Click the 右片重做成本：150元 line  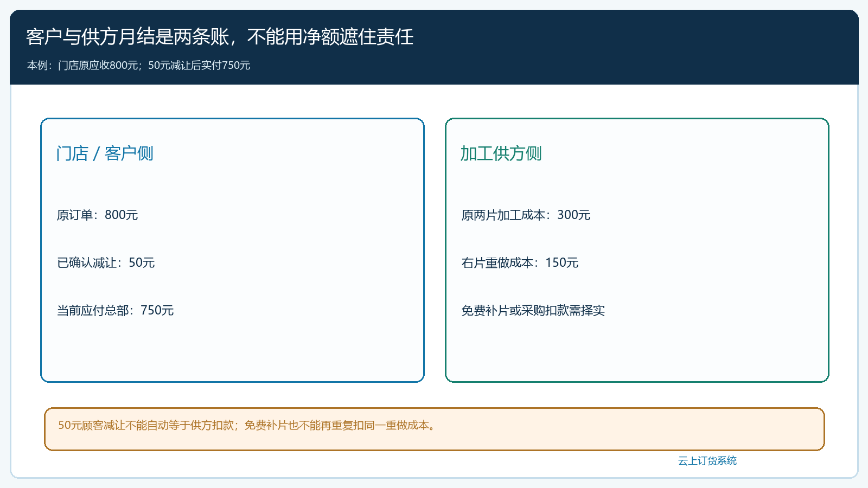click(520, 262)
